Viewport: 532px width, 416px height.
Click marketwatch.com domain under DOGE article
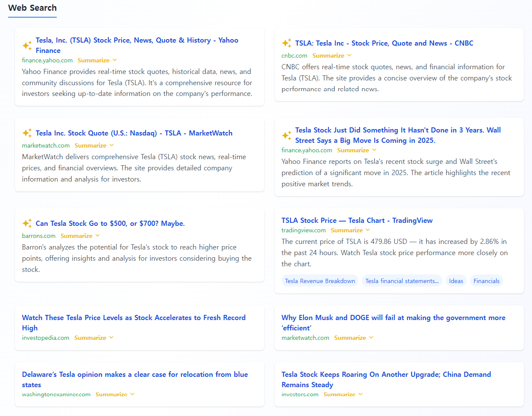(306, 338)
